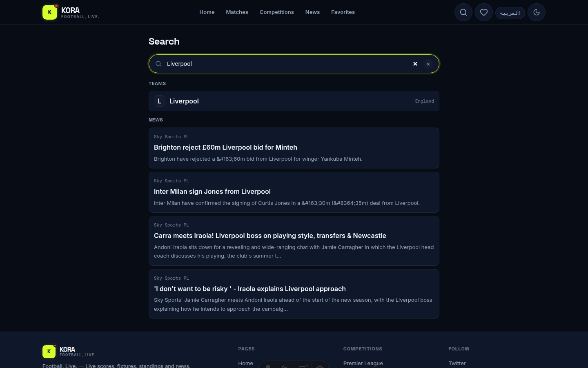
Task: Open News from the top navigation bar
Action: pyautogui.click(x=312, y=12)
